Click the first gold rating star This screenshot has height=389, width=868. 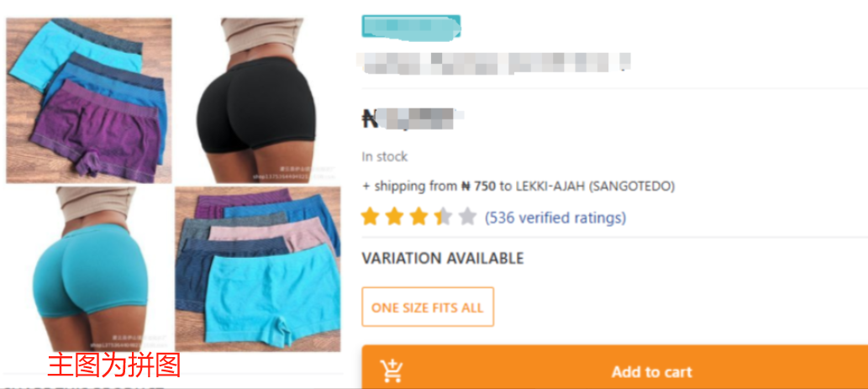click(370, 217)
